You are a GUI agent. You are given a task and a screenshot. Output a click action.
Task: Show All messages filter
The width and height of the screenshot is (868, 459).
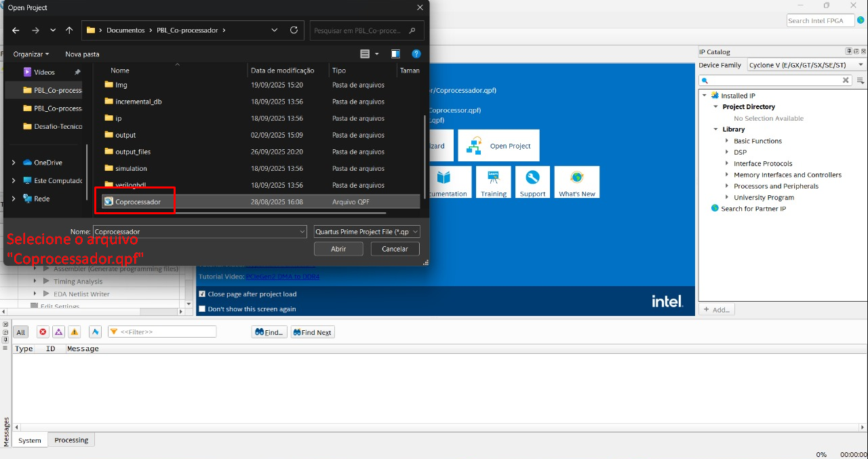tap(21, 332)
